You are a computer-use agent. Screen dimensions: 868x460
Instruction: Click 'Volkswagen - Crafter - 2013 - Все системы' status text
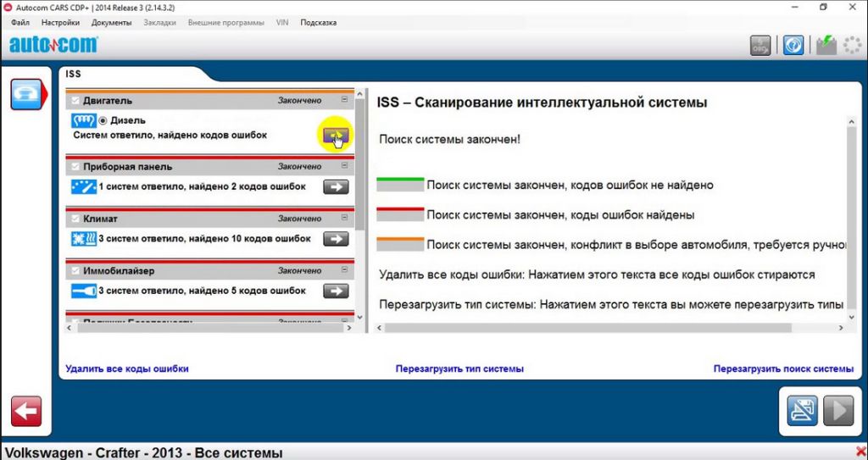[x=144, y=452]
